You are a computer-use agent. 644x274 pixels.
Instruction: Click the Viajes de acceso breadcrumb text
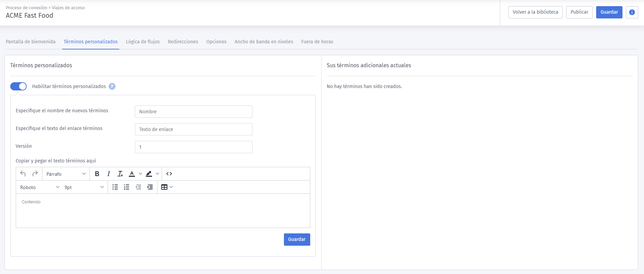pos(68,8)
